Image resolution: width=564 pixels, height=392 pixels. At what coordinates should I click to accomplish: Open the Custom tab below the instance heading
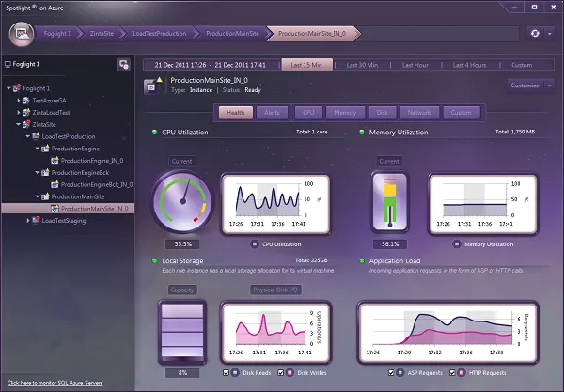(x=462, y=113)
